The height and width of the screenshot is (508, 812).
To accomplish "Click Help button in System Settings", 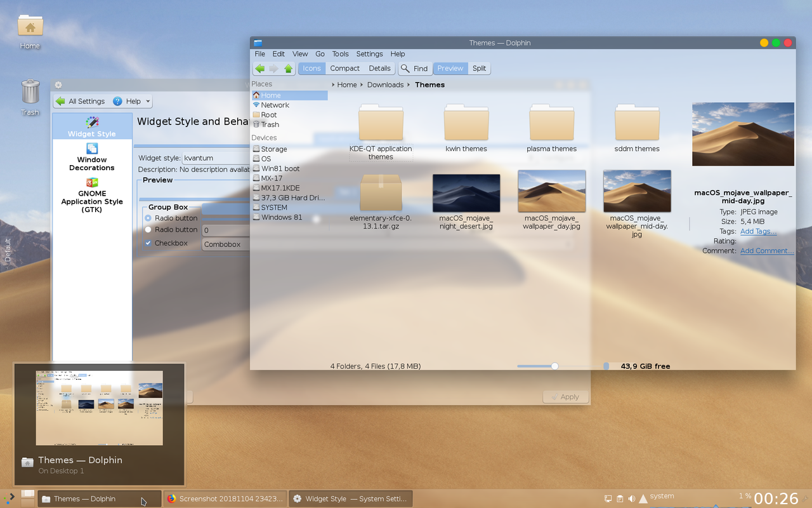I will (127, 101).
